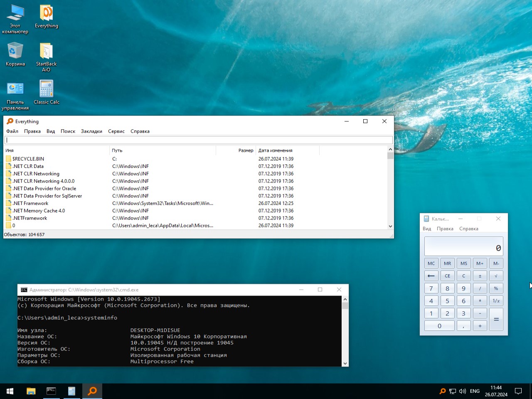This screenshot has height=399, width=532.
Task: Open the Поиск menu in Everything
Action: pyautogui.click(x=68, y=131)
